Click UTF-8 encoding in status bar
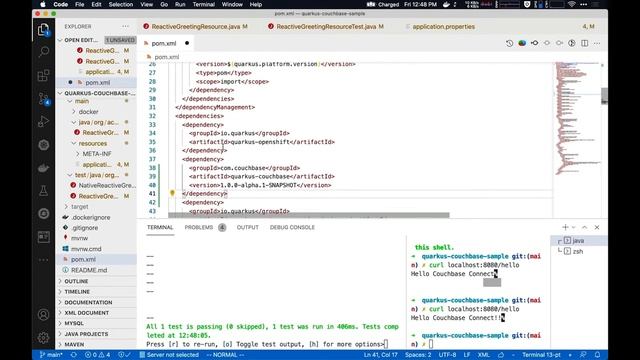The image size is (640, 360). [x=447, y=355]
